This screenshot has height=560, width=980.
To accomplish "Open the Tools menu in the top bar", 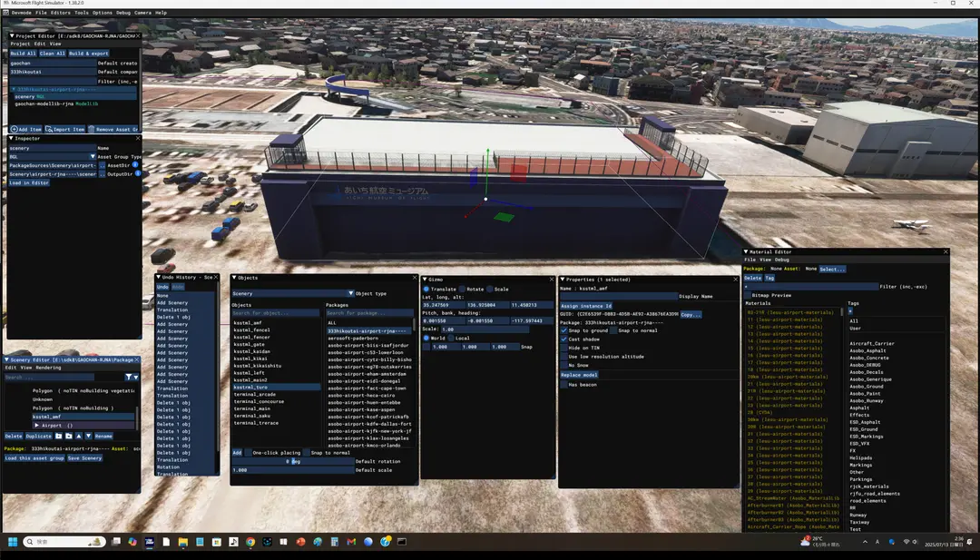I will 82,13.
